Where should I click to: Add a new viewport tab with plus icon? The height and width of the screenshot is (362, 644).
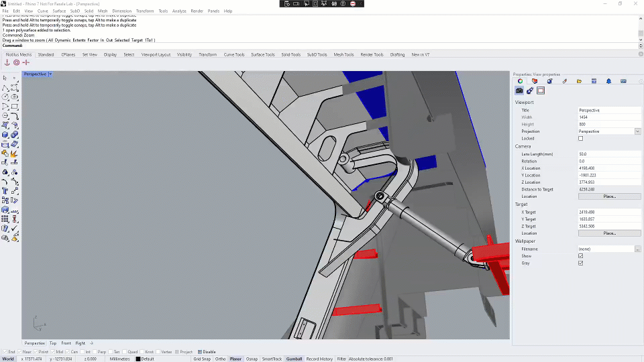click(92, 343)
